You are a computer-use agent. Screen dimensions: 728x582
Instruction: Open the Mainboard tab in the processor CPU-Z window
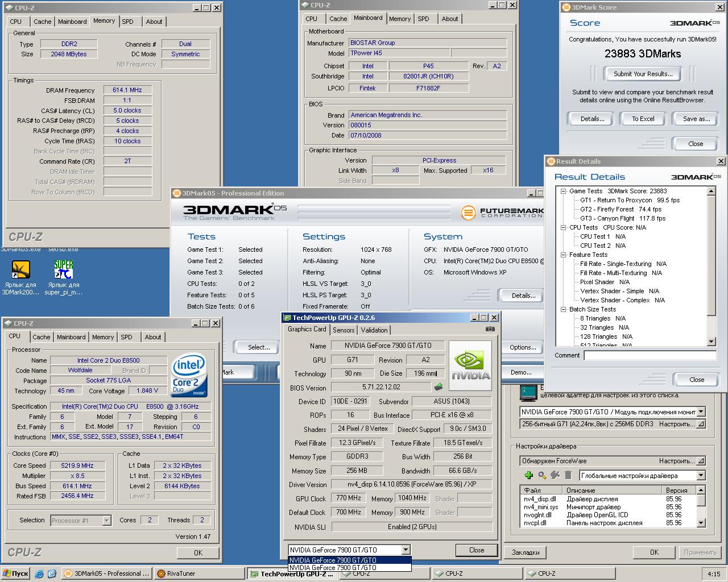(x=71, y=337)
